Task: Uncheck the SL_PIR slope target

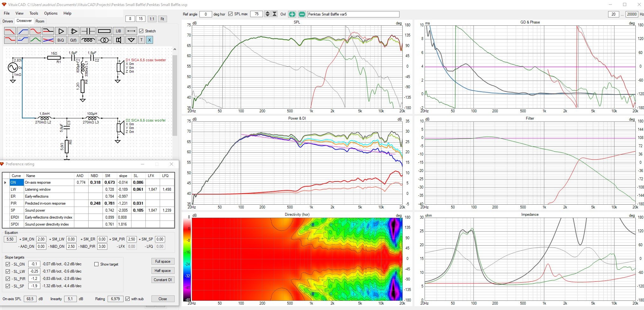Action: [8, 279]
